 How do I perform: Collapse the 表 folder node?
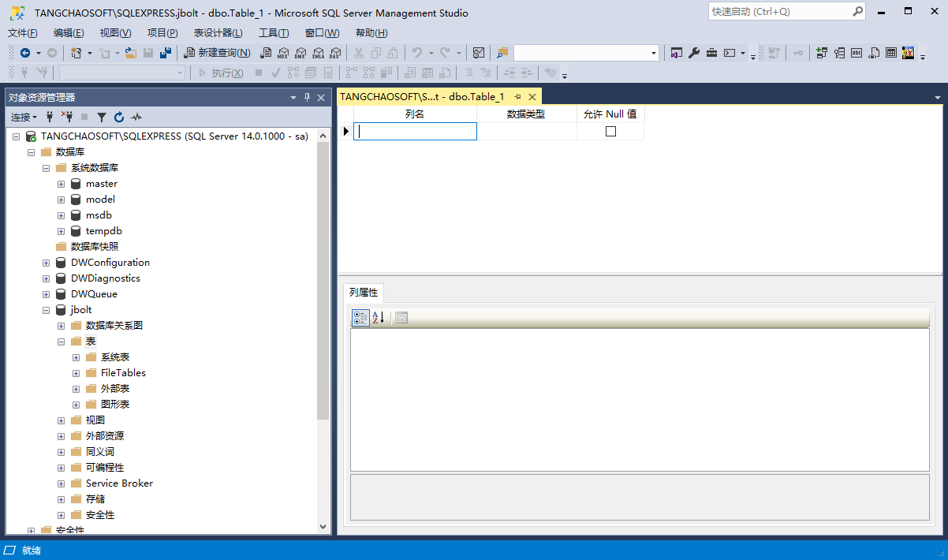coord(61,342)
